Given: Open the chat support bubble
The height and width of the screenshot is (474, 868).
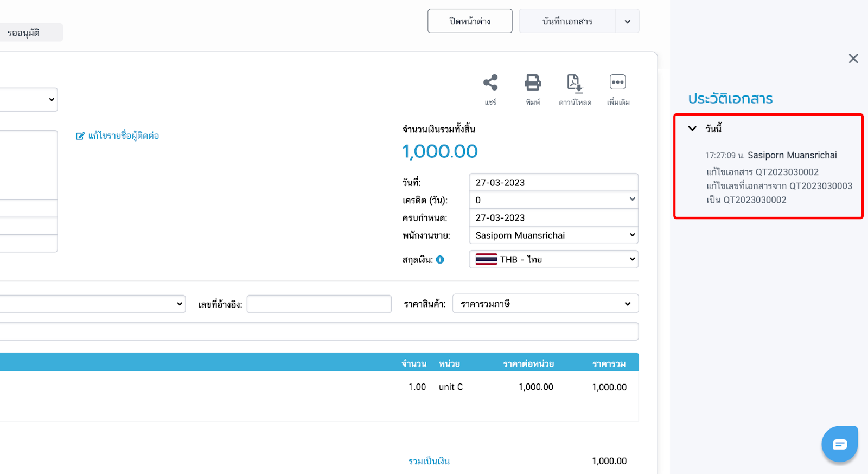Looking at the screenshot, I should (x=839, y=444).
